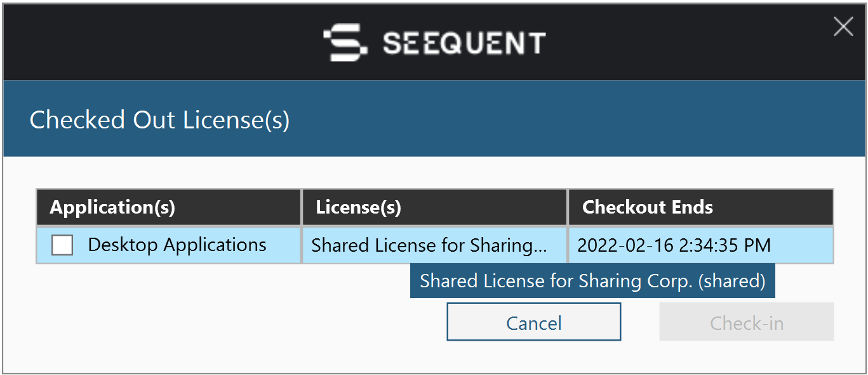The image size is (868, 375).
Task: Sort by the Application(s) column header
Action: (x=168, y=207)
